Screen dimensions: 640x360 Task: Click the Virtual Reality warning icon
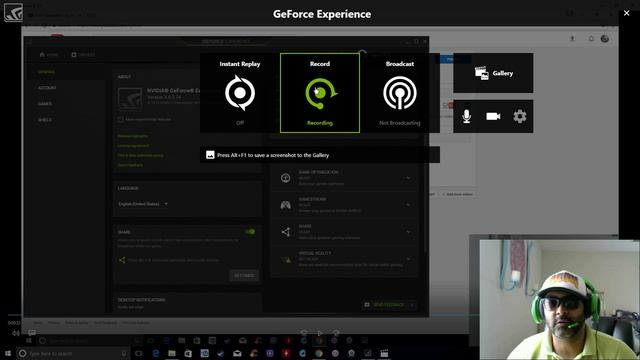(287, 259)
